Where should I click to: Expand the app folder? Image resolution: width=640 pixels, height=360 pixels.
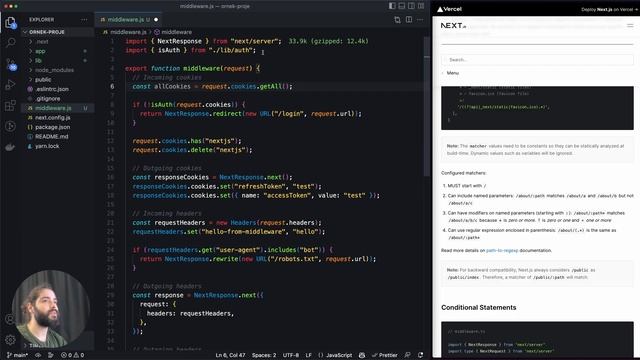coord(58,51)
